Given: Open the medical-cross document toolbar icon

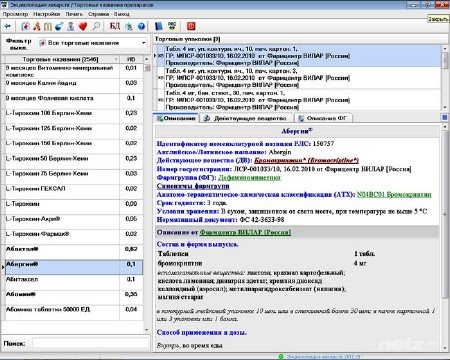Looking at the screenshot, I should coord(26,26).
